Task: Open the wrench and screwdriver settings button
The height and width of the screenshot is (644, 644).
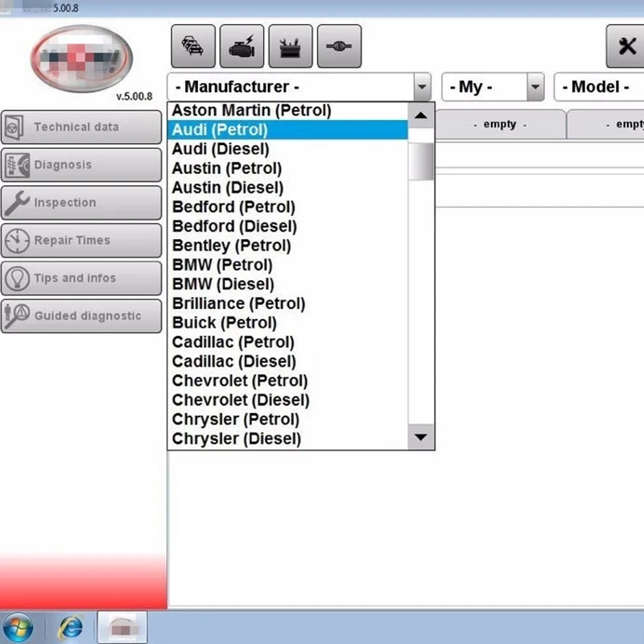Action: coord(626,46)
